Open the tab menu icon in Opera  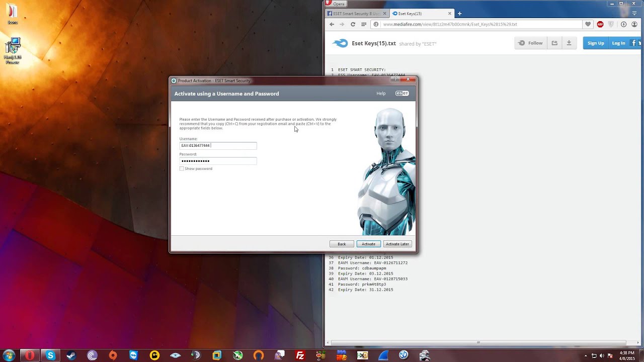[x=634, y=14]
